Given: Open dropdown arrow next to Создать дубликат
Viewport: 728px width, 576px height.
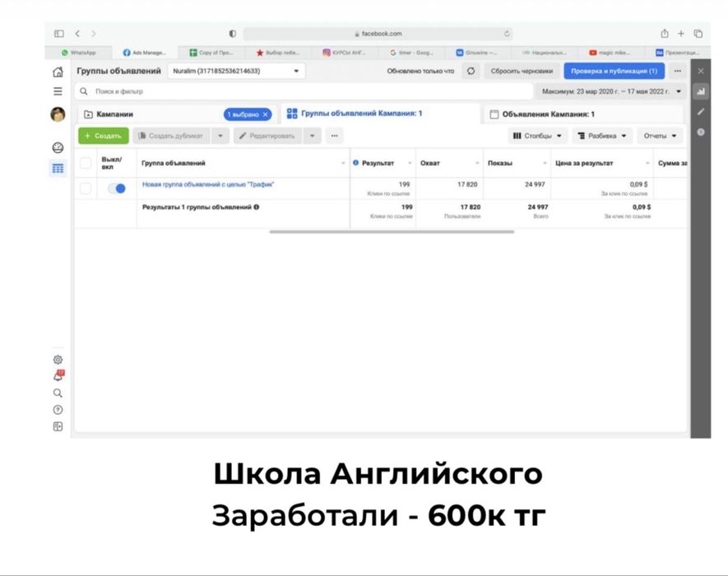Looking at the screenshot, I should click(220, 136).
